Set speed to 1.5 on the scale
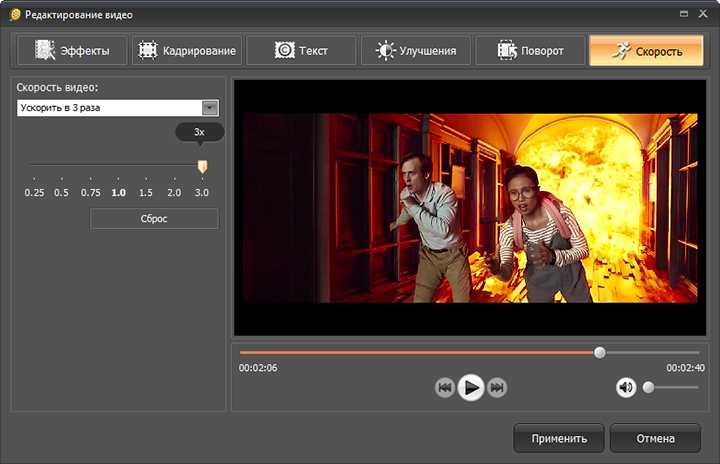This screenshot has height=464, width=720. [146, 192]
